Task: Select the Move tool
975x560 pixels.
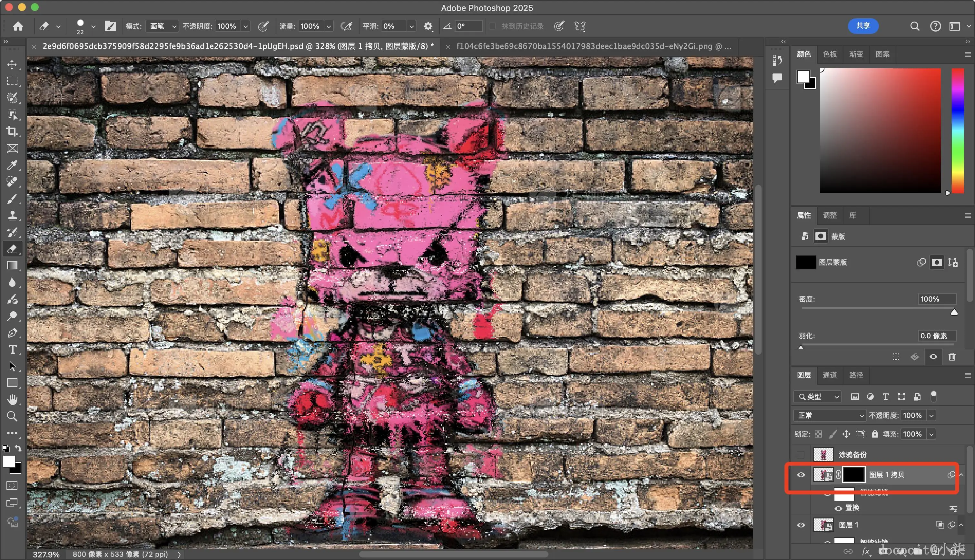Action: 12,65
